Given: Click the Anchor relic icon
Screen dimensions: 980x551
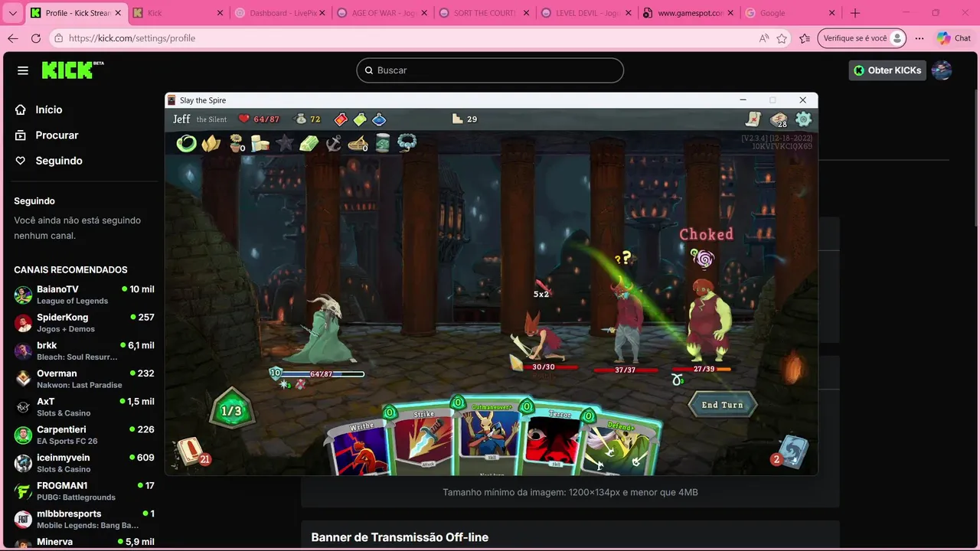Looking at the screenshot, I should (x=333, y=143).
